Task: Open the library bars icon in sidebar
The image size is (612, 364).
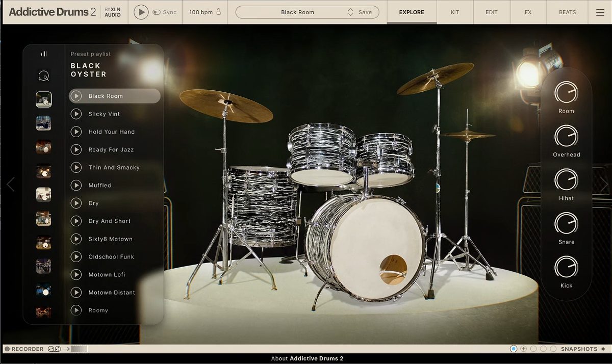Action: [x=44, y=54]
